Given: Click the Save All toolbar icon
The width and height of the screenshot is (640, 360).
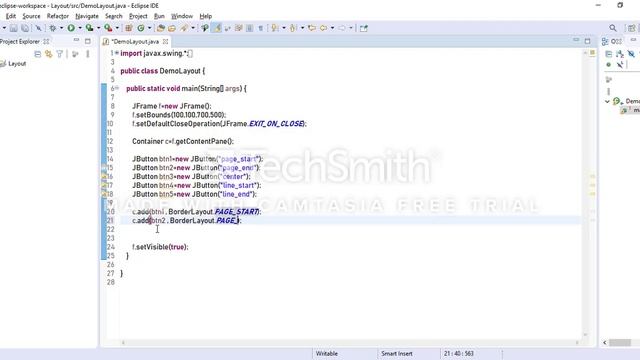Looking at the screenshot, I should (x=25, y=28).
